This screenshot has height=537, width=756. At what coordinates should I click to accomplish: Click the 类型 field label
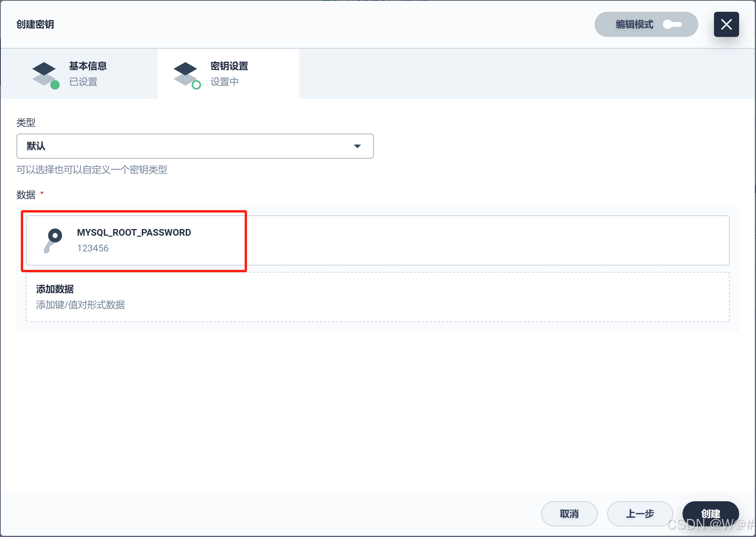26,123
